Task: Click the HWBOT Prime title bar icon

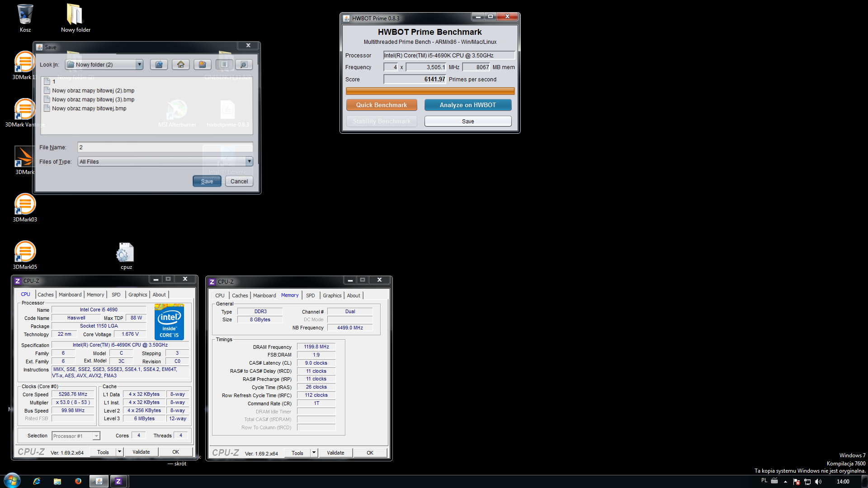Action: point(346,19)
